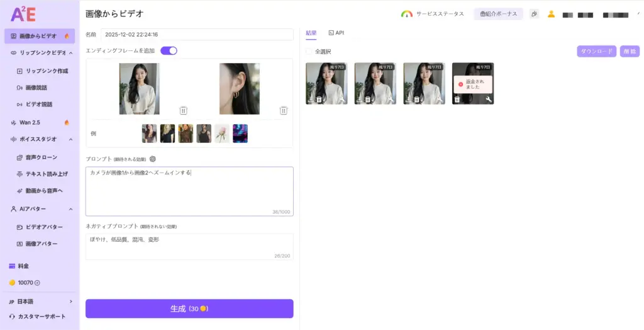The height and width of the screenshot is (330, 644).
Task: Collapse the リップシンクビデオ sidebar section
Action: (x=70, y=54)
